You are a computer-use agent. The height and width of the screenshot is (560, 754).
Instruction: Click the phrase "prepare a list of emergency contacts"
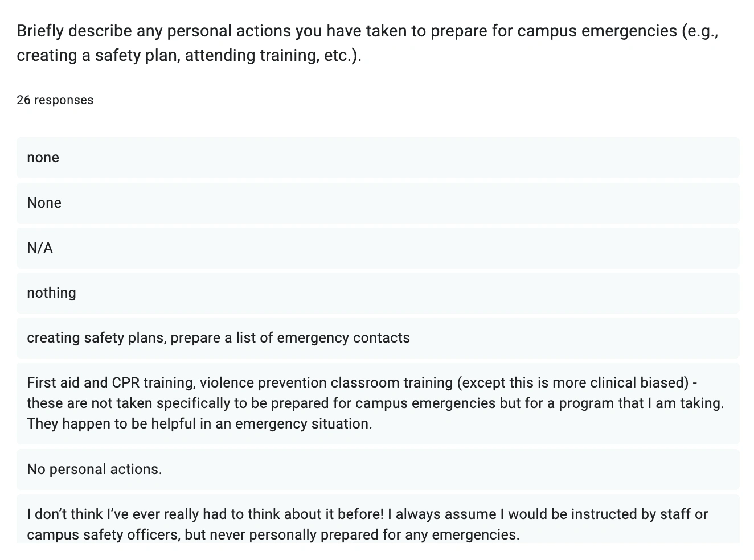[290, 338]
